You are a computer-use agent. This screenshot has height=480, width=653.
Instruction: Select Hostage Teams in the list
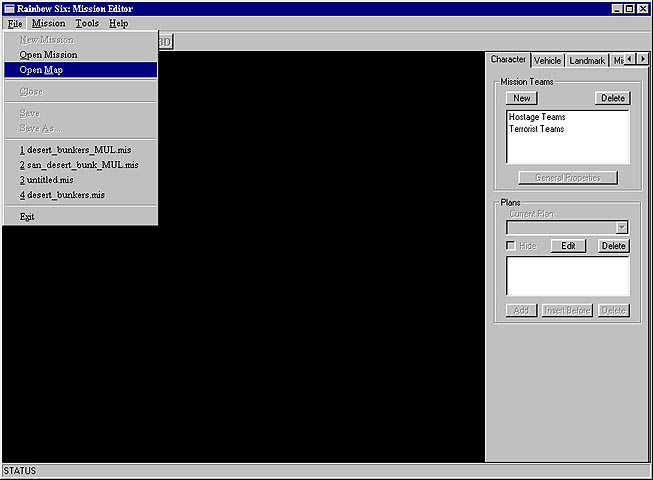(x=537, y=117)
